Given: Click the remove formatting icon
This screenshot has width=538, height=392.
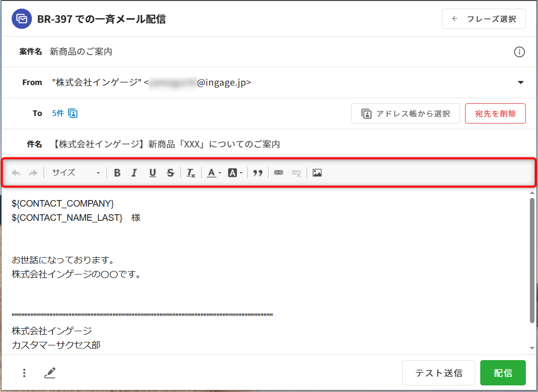Looking at the screenshot, I should click(191, 173).
